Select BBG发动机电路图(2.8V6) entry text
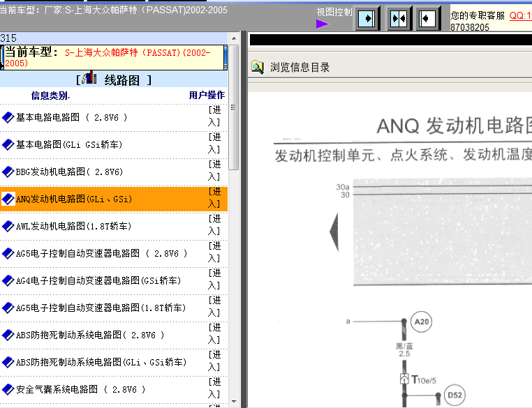 tap(70, 172)
